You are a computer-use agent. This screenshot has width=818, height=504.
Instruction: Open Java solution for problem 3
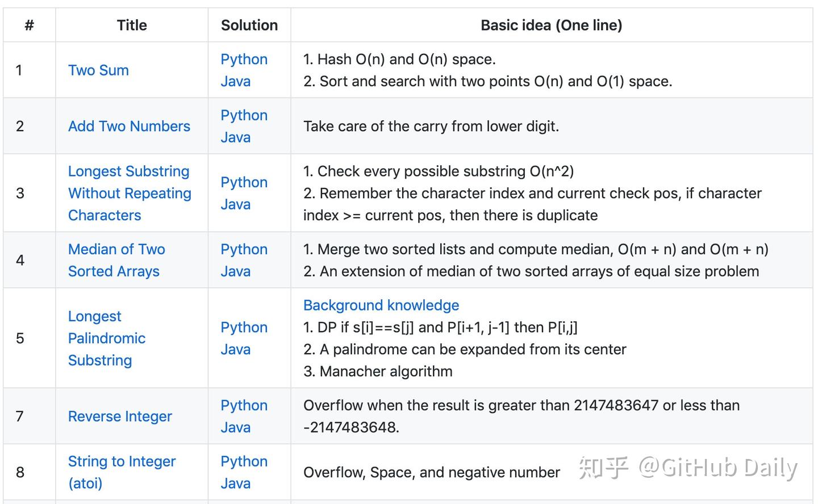[235, 204]
